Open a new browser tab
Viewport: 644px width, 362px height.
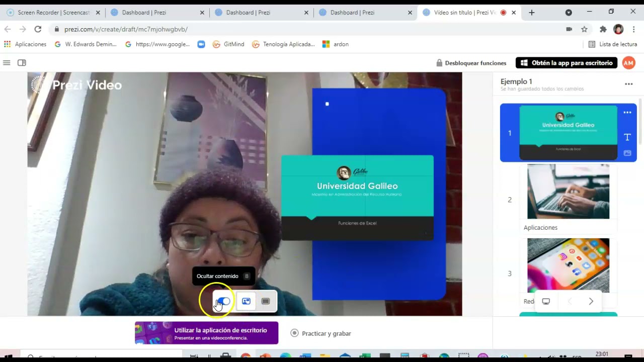tap(532, 13)
